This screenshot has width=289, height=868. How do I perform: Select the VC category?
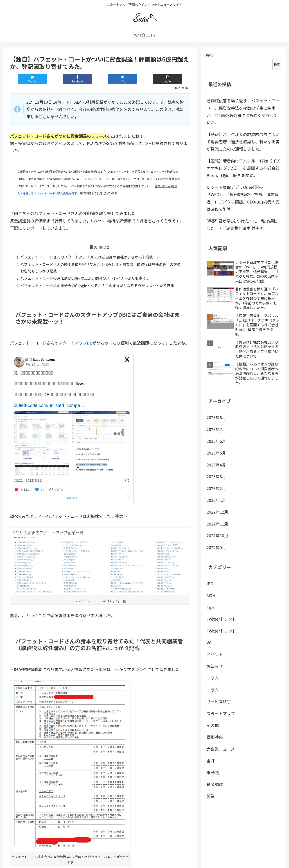209,643
